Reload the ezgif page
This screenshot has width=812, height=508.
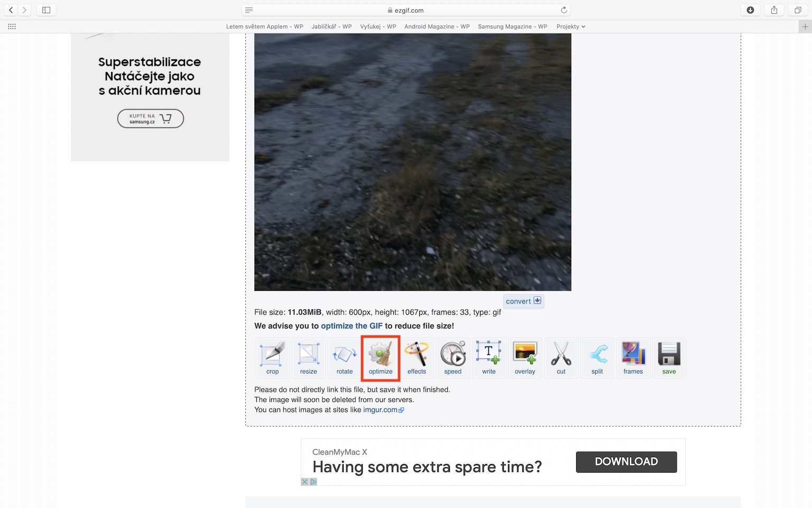[x=564, y=10]
